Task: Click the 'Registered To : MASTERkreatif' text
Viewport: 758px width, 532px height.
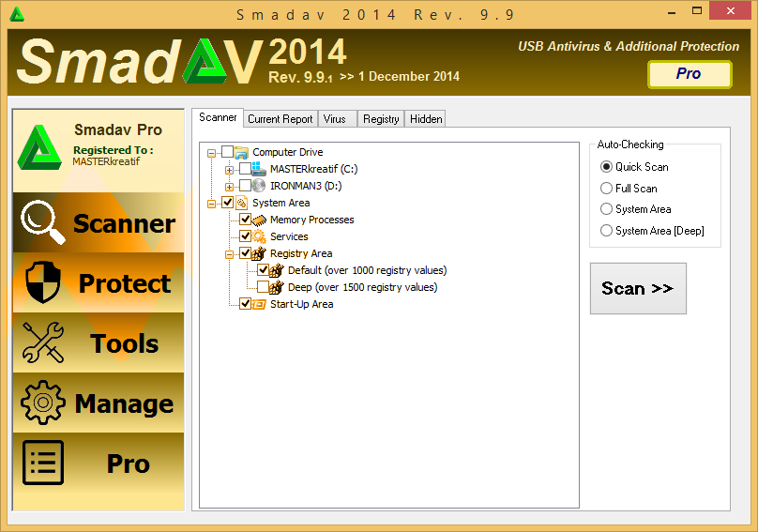Action: (x=114, y=156)
